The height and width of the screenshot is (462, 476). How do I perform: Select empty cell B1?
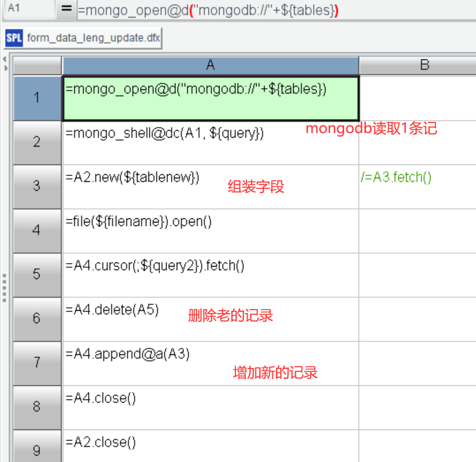coord(418,98)
